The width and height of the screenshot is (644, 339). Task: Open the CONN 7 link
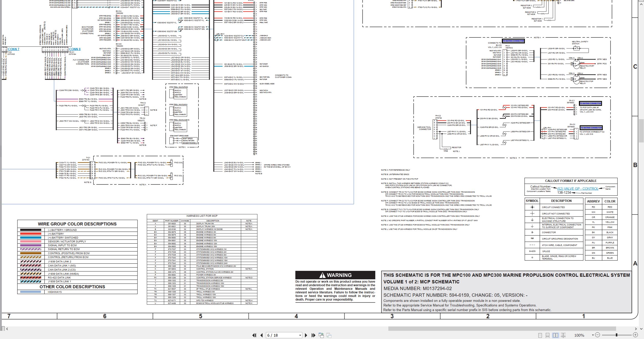coord(14,49)
